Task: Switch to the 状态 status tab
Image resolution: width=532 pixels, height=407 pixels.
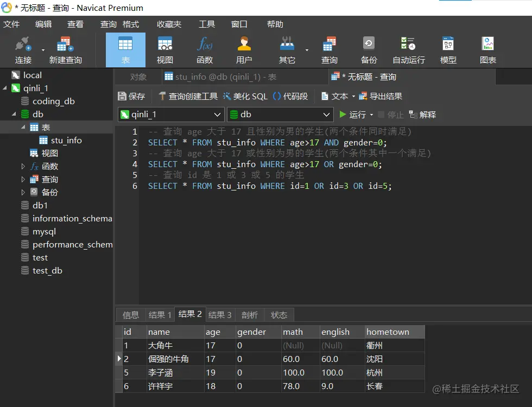Action: pyautogui.click(x=279, y=315)
